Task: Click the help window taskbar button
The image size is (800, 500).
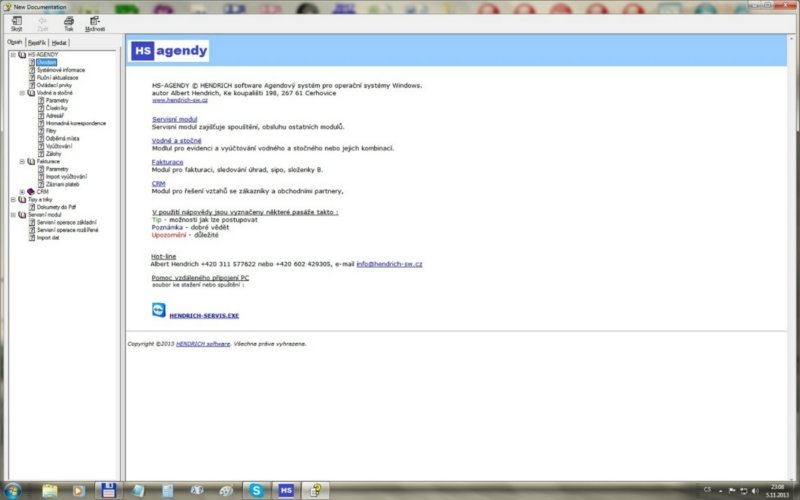Action: [x=315, y=490]
